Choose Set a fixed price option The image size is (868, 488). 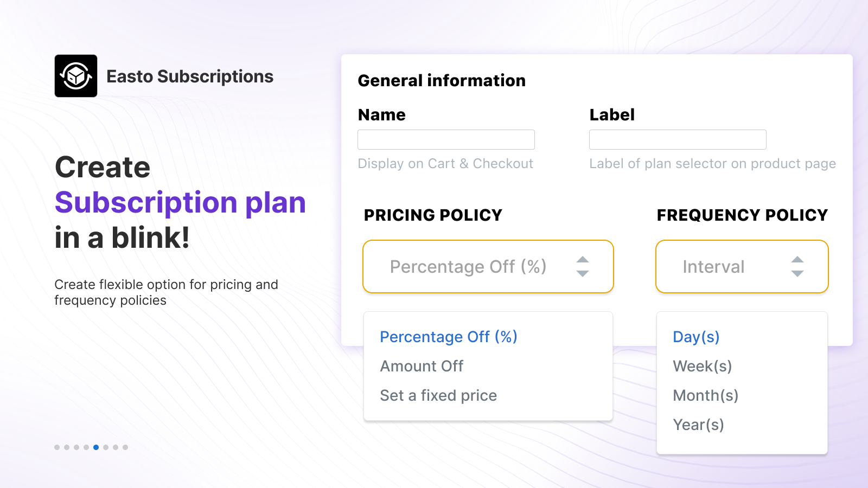coord(438,396)
